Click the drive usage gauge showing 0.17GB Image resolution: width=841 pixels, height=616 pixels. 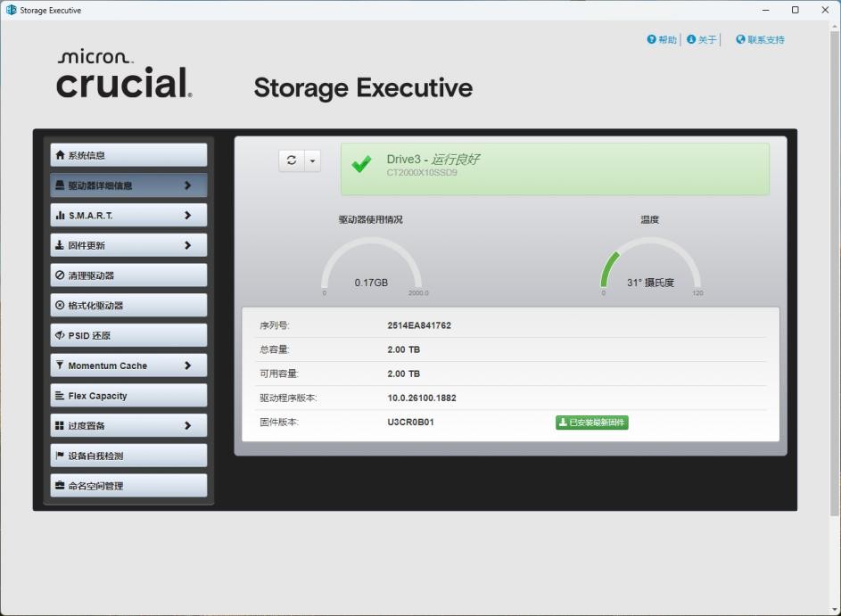[x=371, y=267]
